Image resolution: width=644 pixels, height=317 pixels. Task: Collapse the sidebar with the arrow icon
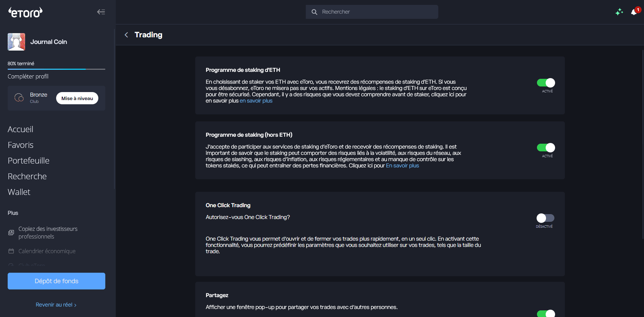pos(101,12)
